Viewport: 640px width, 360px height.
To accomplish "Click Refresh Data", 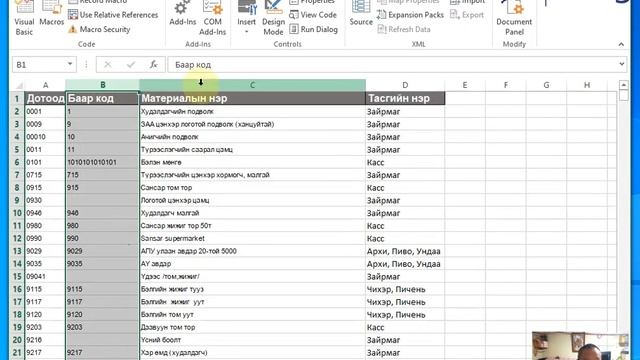I will click(404, 29).
